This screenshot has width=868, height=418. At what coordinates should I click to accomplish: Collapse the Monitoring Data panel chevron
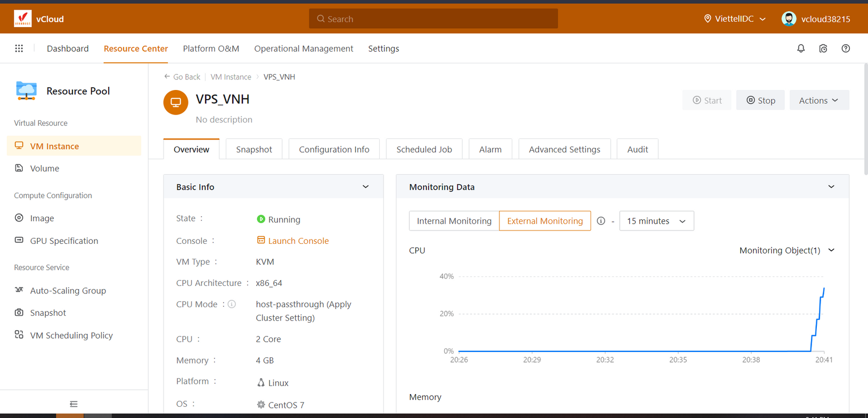831,187
